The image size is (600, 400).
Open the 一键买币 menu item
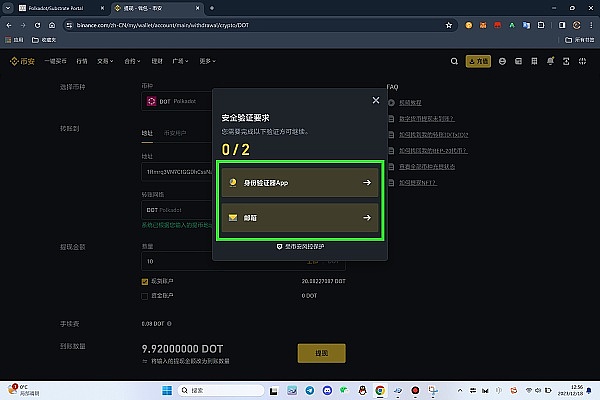point(55,61)
